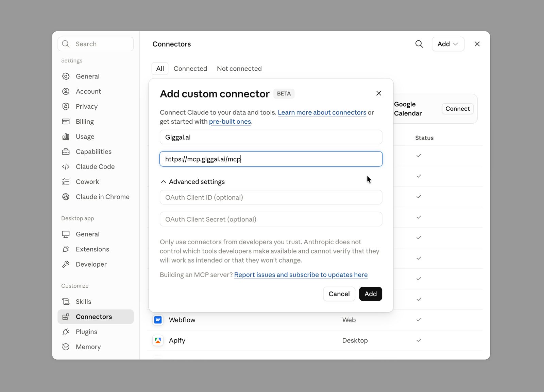Click the checkmark in Webflow row
The image size is (544, 392).
(x=419, y=320)
